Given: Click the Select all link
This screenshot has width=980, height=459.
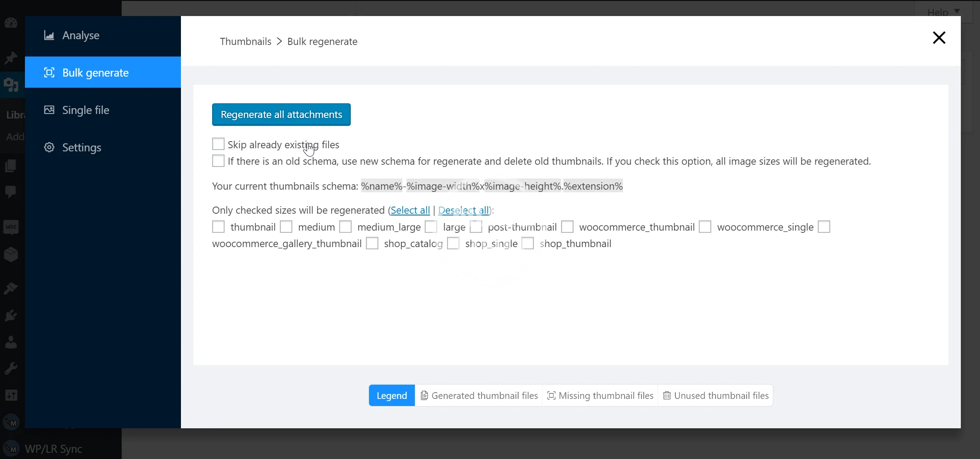Looking at the screenshot, I should pos(410,210).
